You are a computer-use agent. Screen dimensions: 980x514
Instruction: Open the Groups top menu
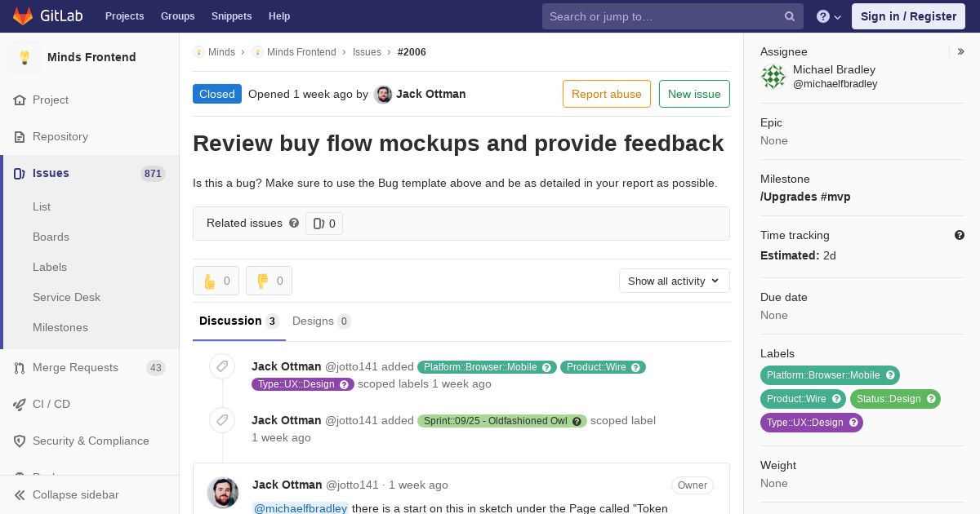(x=177, y=16)
